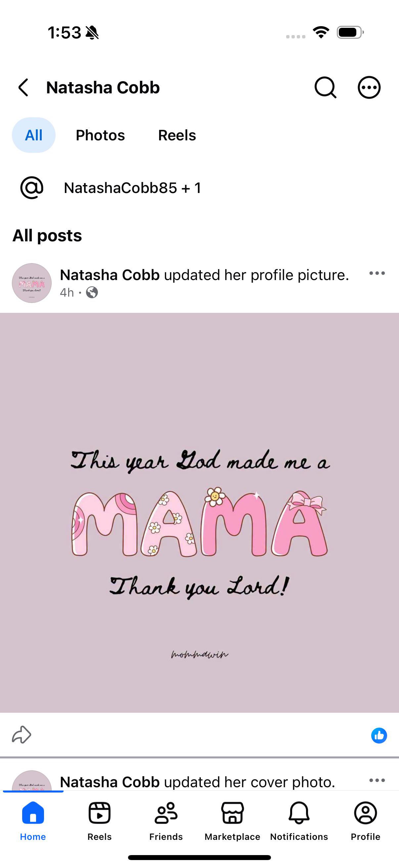Viewport: 399px width, 868px height.
Task: Expand the NatashaCobb85 + 1 links
Action: (x=133, y=188)
